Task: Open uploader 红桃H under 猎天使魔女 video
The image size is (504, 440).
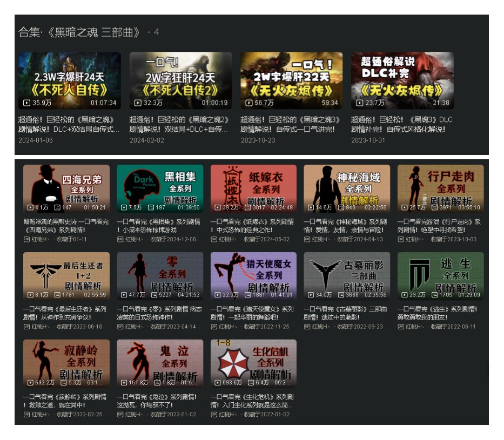Action: pyautogui.click(x=227, y=327)
